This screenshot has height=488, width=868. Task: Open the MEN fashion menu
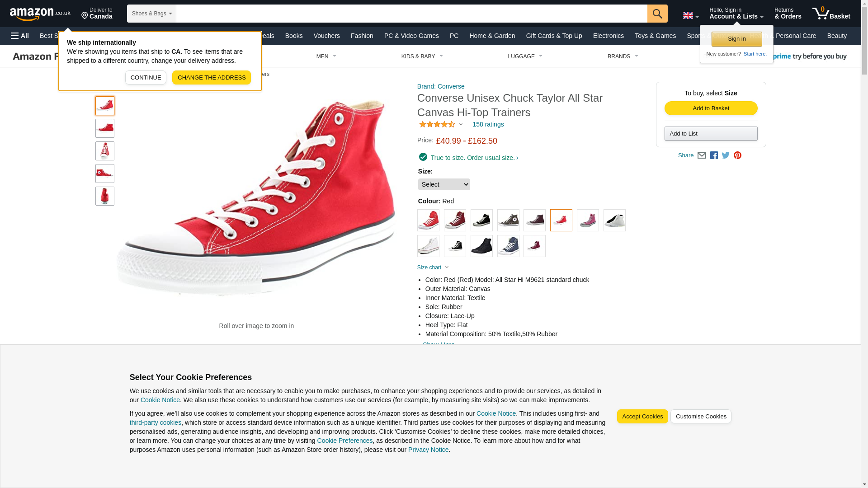tap(326, 56)
